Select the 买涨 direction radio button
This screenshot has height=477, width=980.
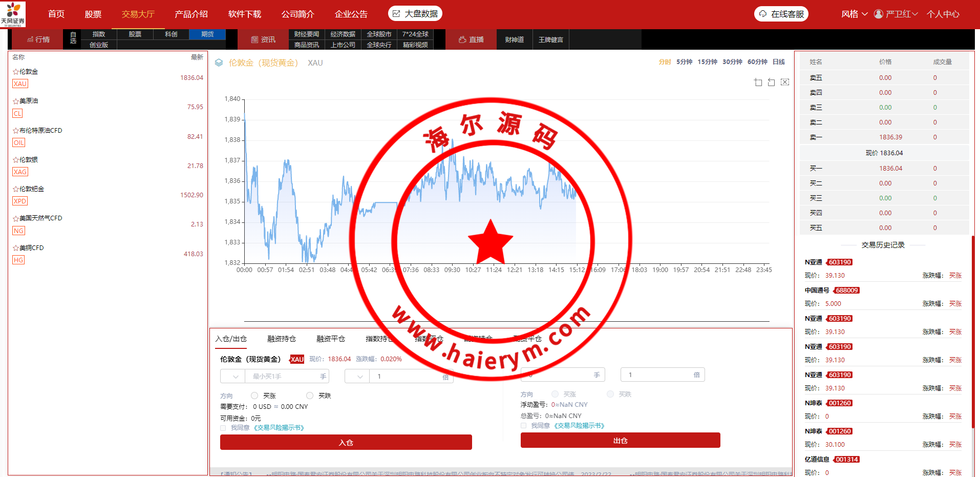254,396
